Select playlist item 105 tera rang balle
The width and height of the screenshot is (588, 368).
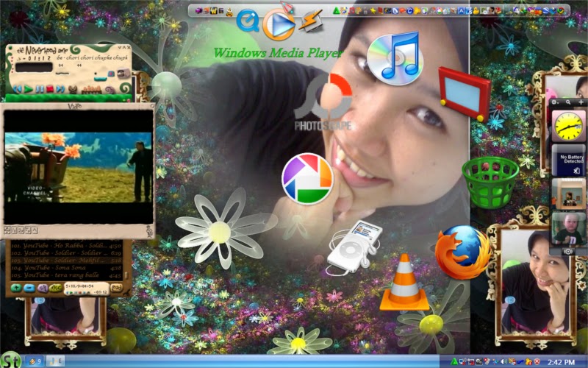[x=66, y=275]
